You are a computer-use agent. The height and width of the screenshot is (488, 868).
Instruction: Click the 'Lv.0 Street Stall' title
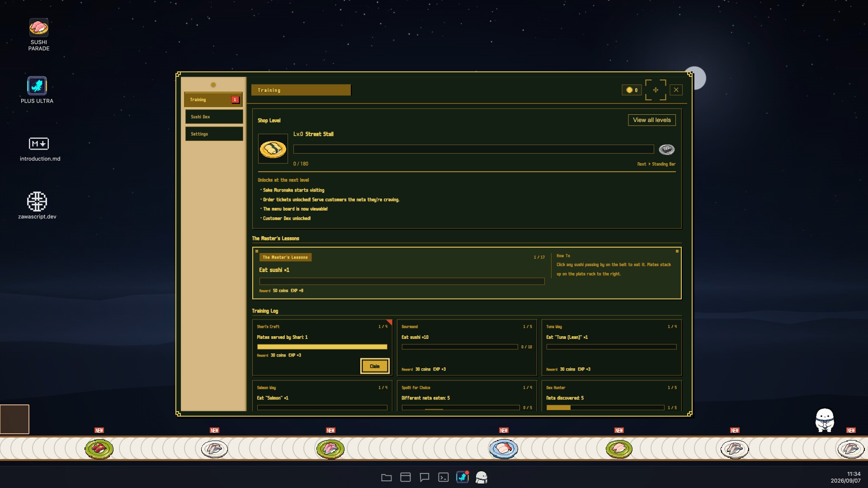tap(313, 134)
